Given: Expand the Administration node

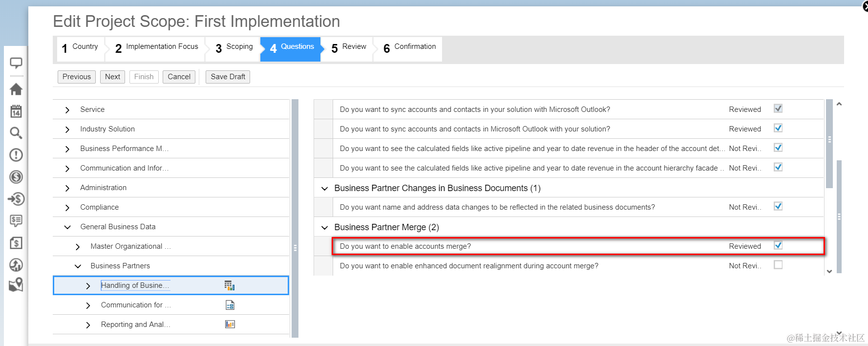Looking at the screenshot, I should pos(67,188).
